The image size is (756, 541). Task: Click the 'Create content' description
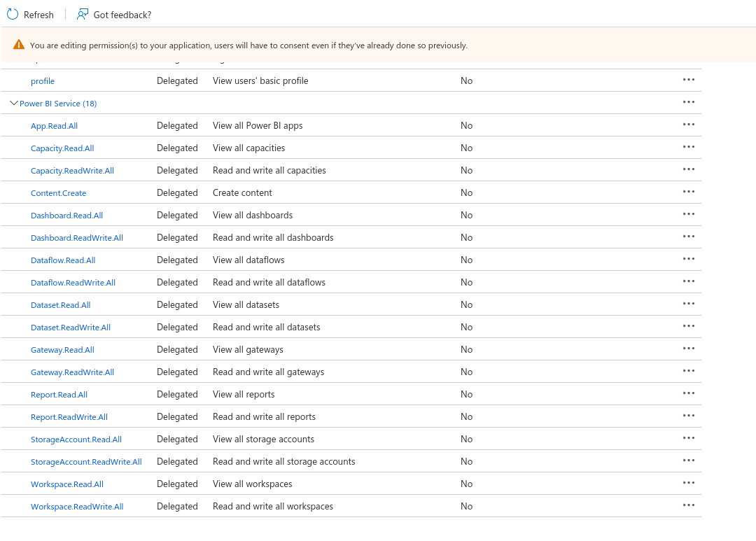click(242, 193)
